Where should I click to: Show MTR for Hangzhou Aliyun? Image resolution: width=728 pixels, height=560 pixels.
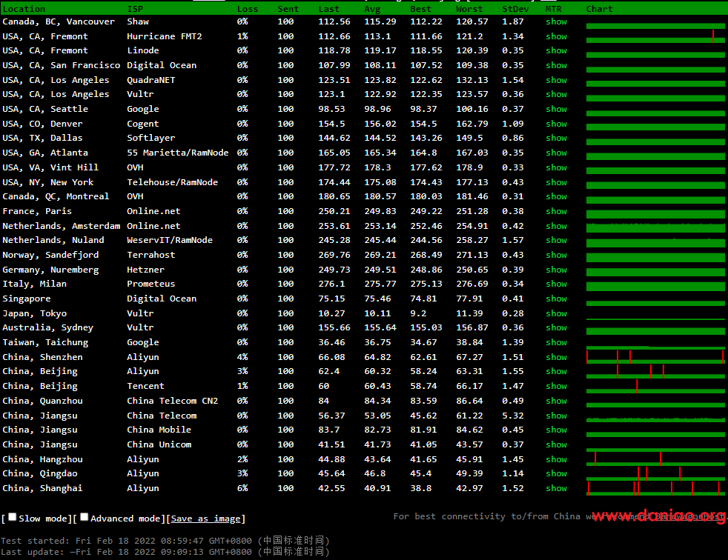(x=556, y=459)
